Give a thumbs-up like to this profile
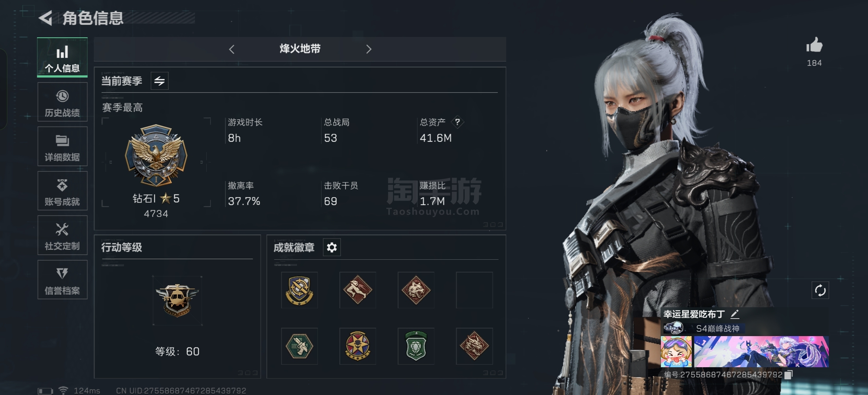The width and height of the screenshot is (868, 395). point(814,45)
